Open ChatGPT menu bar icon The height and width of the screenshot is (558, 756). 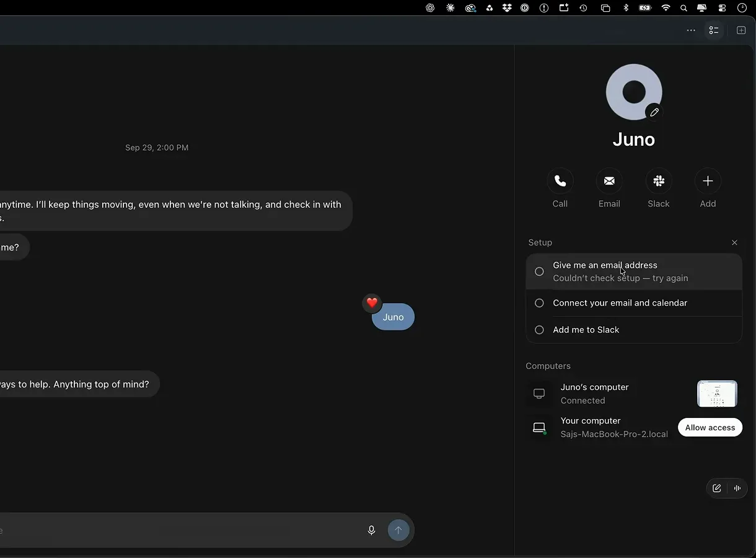[x=430, y=8]
